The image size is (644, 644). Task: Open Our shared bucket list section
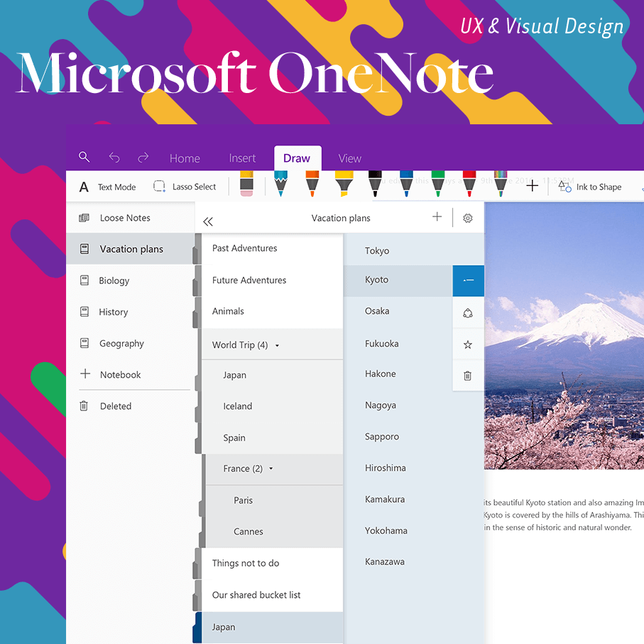click(272, 595)
